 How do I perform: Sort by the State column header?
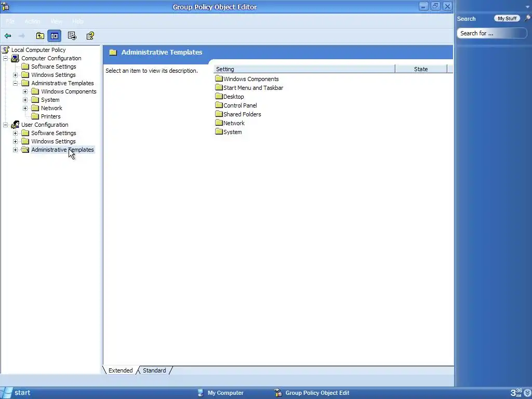coord(421,69)
